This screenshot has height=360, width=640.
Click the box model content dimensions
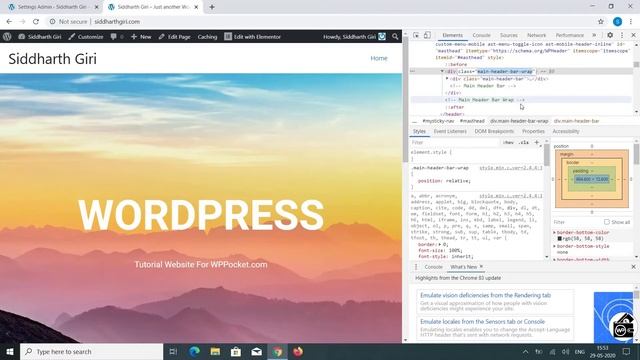[591, 179]
